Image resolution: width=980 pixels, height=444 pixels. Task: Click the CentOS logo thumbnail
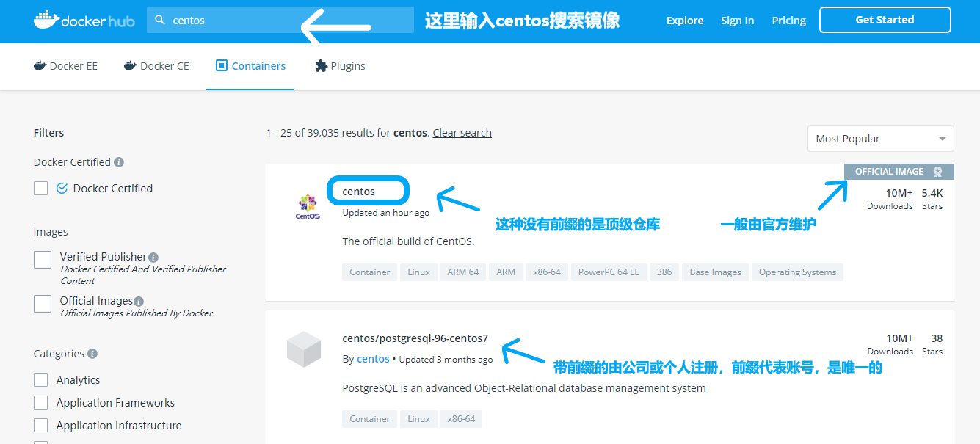point(308,207)
